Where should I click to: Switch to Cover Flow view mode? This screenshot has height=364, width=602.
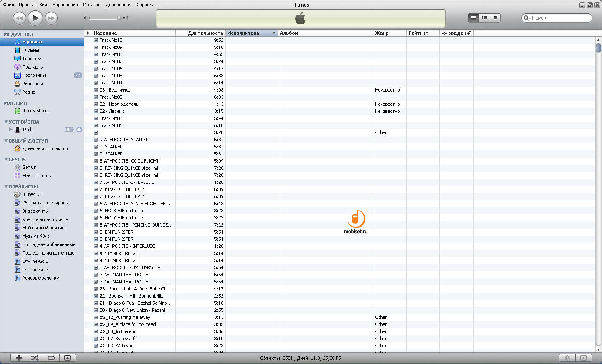click(495, 18)
